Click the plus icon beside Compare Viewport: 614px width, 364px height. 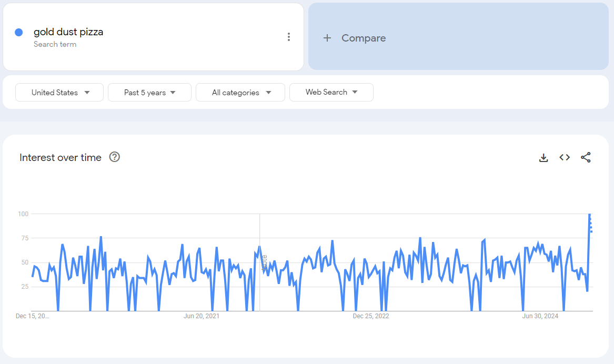(x=327, y=38)
